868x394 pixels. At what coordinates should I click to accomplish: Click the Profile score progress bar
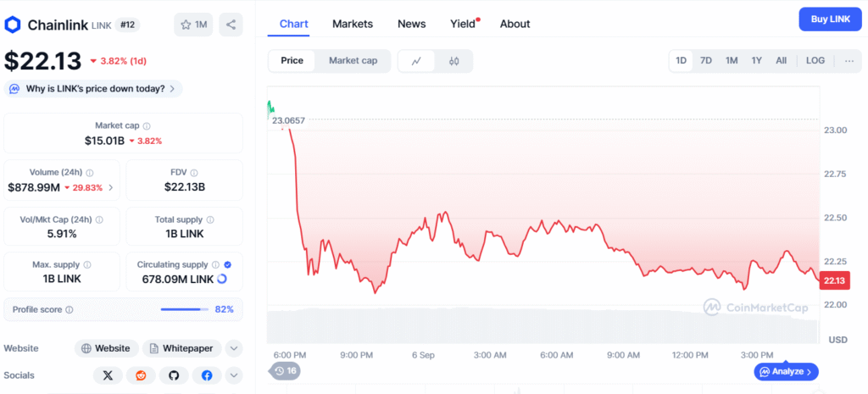184,309
